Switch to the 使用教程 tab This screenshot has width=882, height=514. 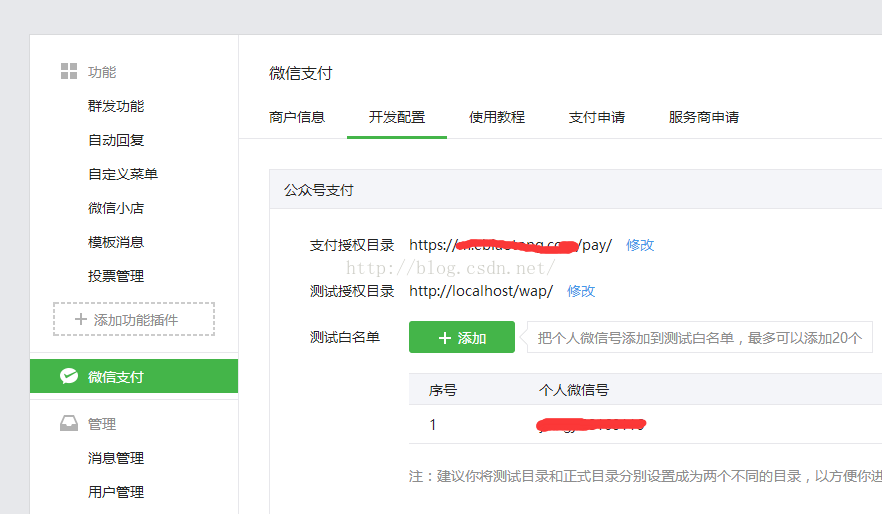[x=497, y=117]
